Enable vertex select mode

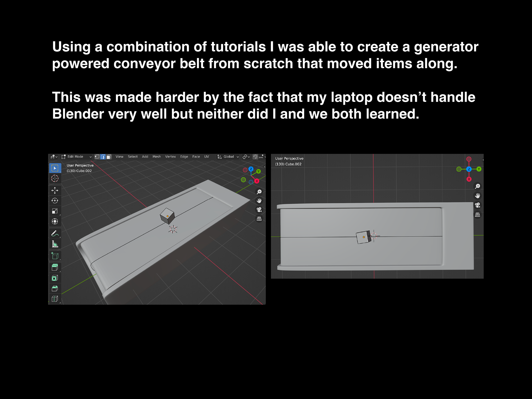pos(97,157)
